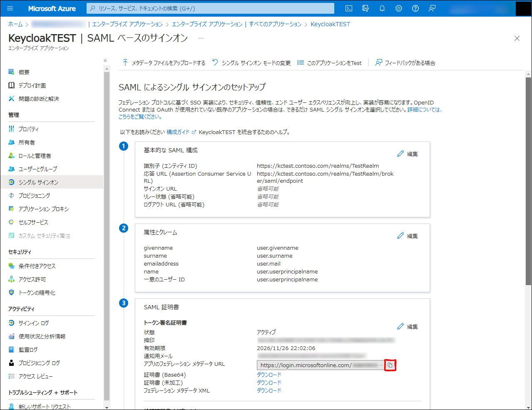The image size is (532, 410).
Task: Click the directory and subscription filter icon
Action: [x=365, y=8]
